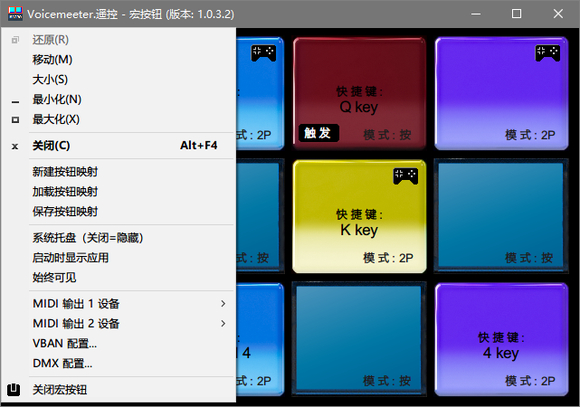
Task: Click the partially hidden top blue 2P button
Action: (x=260, y=93)
